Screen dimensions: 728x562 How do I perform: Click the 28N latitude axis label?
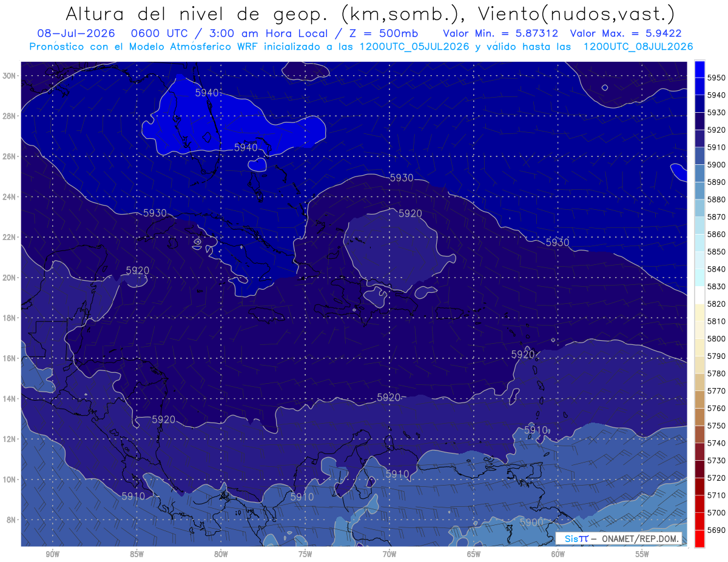10,116
